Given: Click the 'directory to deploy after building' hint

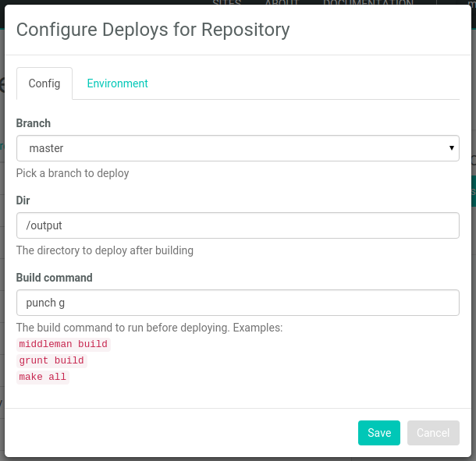Looking at the screenshot, I should point(105,250).
